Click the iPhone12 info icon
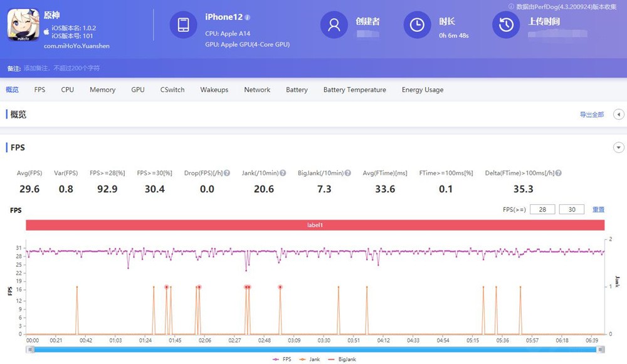 tap(248, 18)
